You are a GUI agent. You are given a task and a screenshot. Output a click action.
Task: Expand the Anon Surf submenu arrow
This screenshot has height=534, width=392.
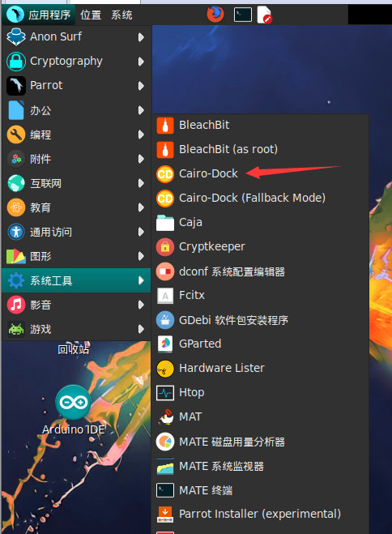pyautogui.click(x=141, y=36)
